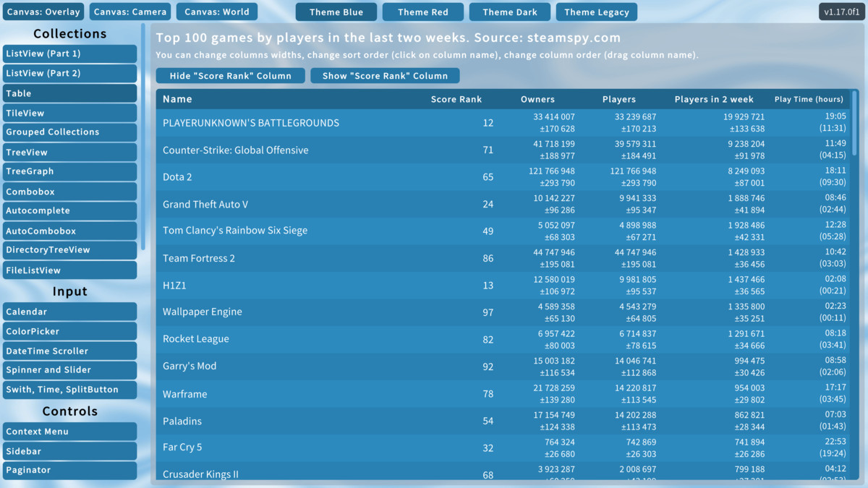Viewport: 868px width, 488px height.
Task: Sort table by Score Rank header
Action: click(x=456, y=99)
